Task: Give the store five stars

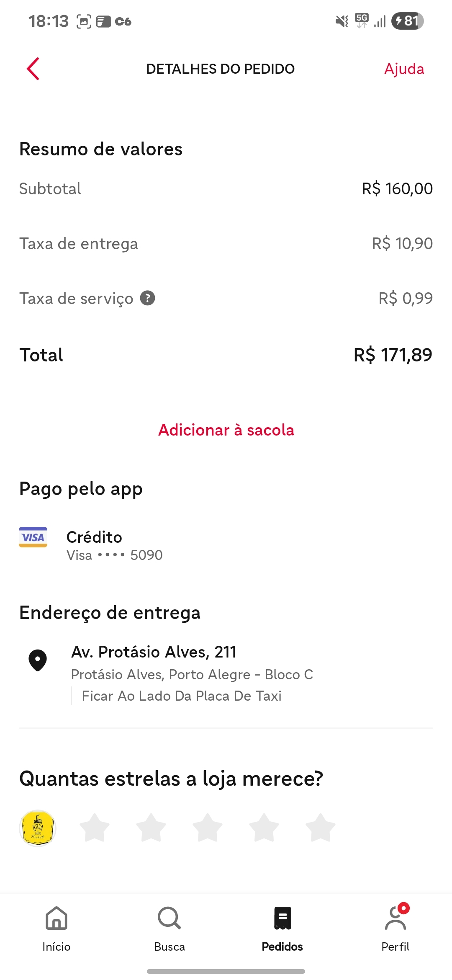Action: coord(321,828)
